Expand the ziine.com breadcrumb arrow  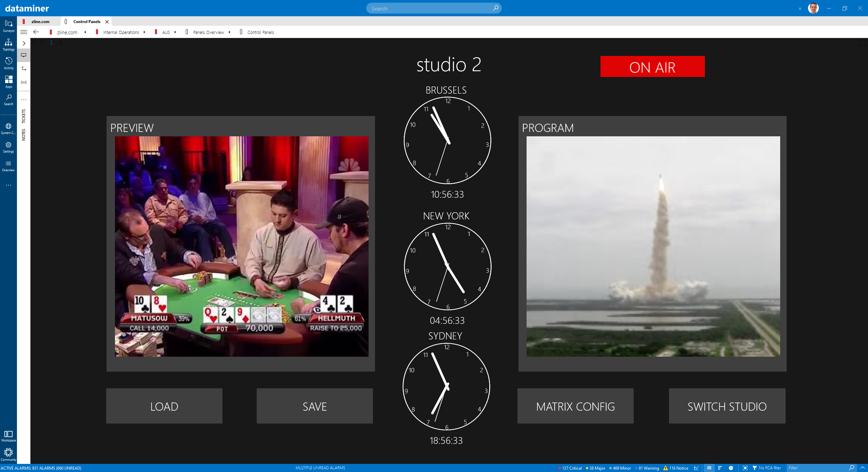[85, 32]
